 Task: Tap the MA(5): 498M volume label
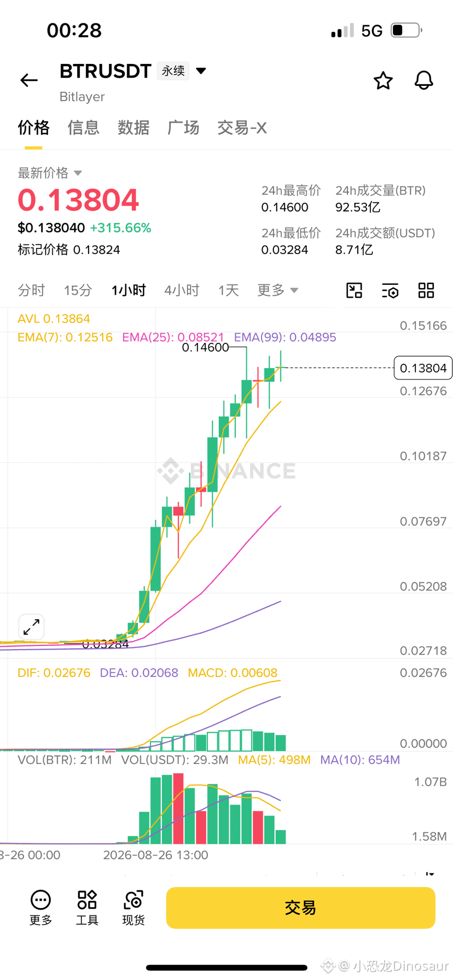(x=274, y=760)
